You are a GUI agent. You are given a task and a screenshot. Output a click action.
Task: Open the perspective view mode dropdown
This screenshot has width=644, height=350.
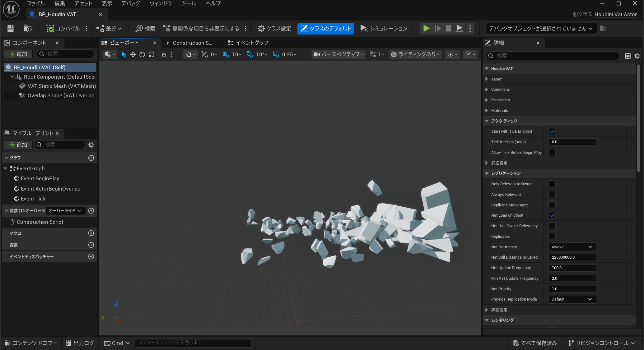[339, 54]
